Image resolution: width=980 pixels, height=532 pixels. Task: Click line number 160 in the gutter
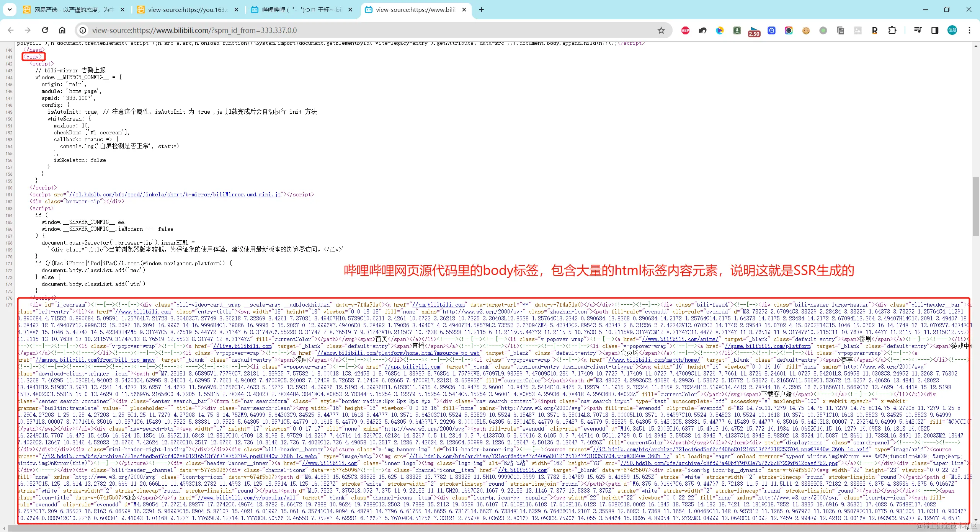click(x=9, y=188)
